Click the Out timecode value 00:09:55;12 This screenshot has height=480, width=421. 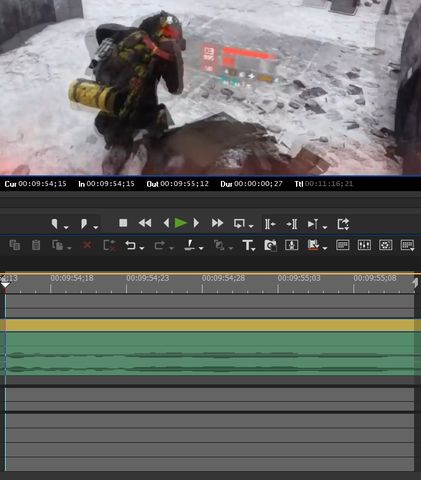185,184
